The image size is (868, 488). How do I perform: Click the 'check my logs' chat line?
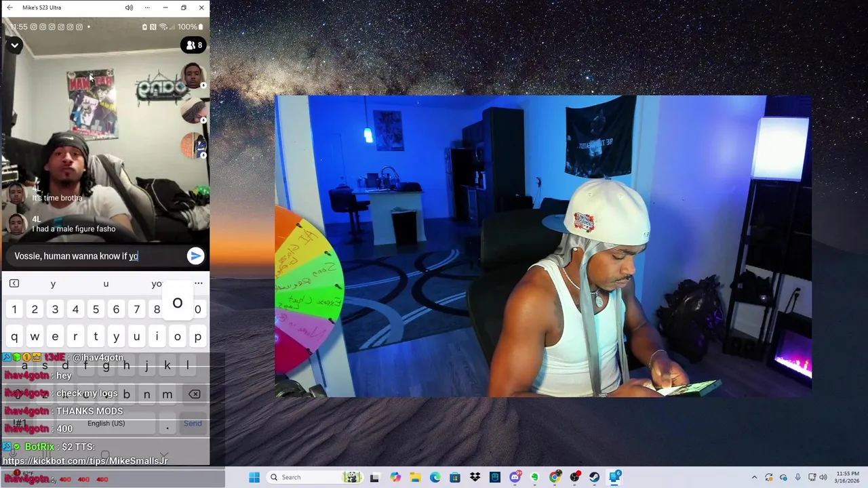[87, 393]
